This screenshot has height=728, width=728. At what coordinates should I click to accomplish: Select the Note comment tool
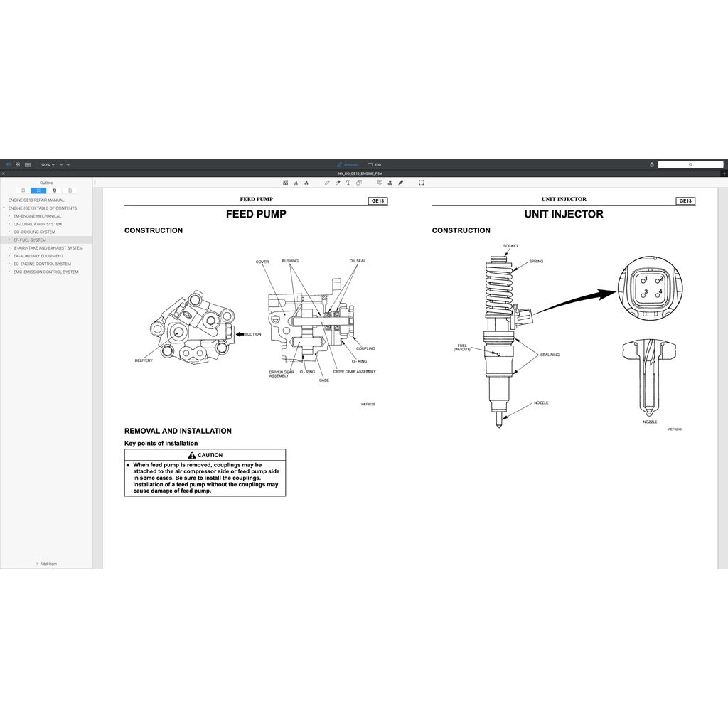pyautogui.click(x=380, y=183)
